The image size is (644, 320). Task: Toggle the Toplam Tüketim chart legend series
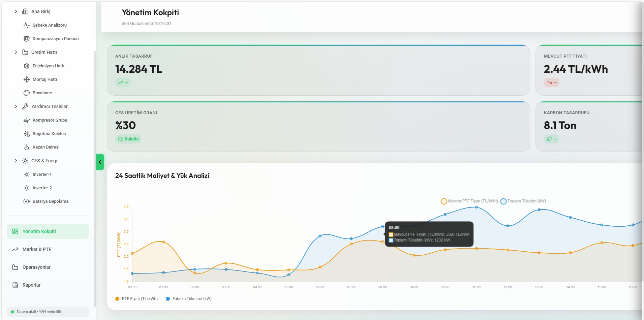click(523, 201)
